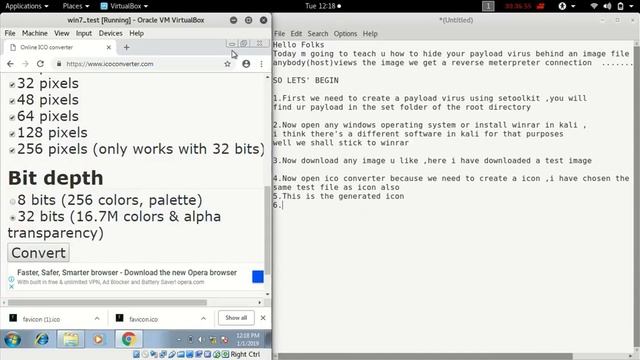Open the text editor Edit menu
640x360 pixels.
(x=296, y=33)
